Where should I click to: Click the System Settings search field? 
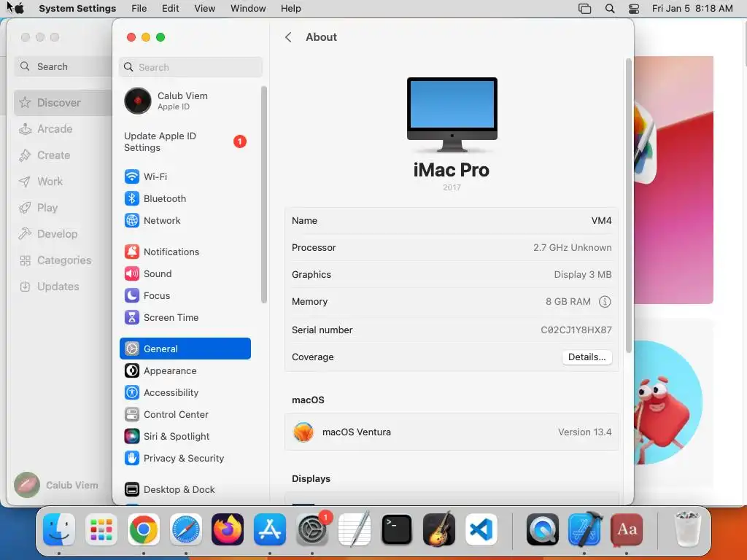(x=190, y=67)
